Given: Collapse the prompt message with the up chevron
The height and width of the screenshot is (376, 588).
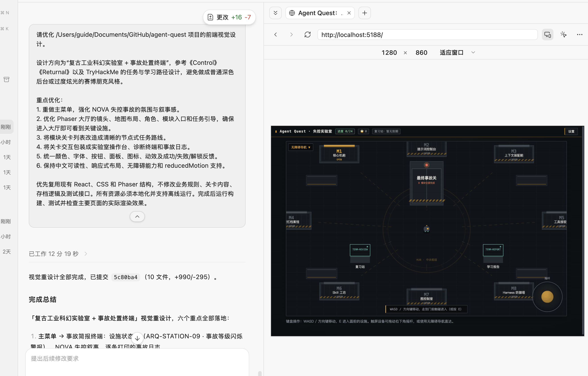Looking at the screenshot, I should pyautogui.click(x=137, y=217).
